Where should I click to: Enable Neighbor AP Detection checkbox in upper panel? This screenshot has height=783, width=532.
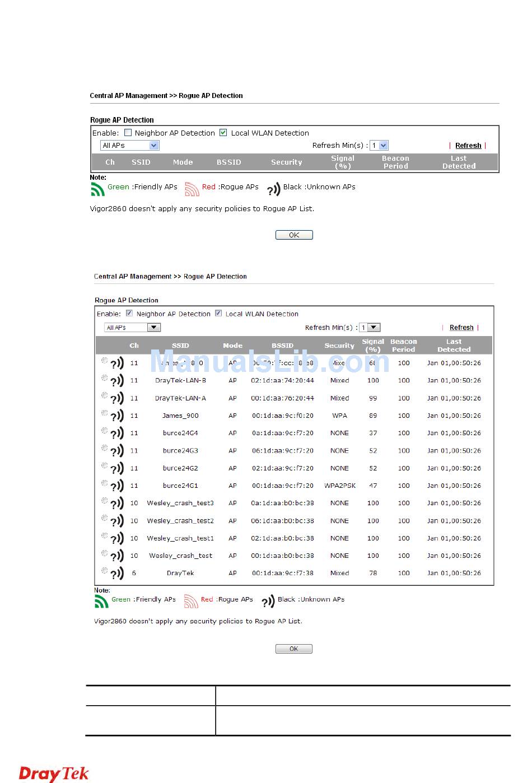128,133
